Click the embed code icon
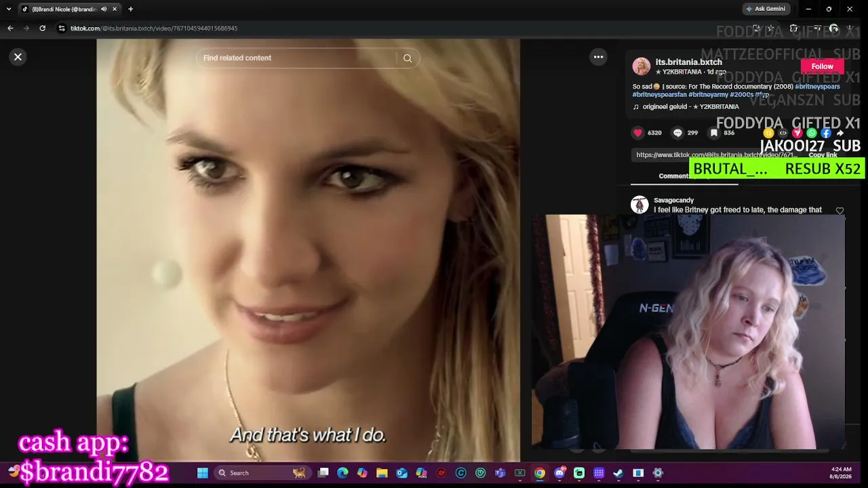 [783, 133]
